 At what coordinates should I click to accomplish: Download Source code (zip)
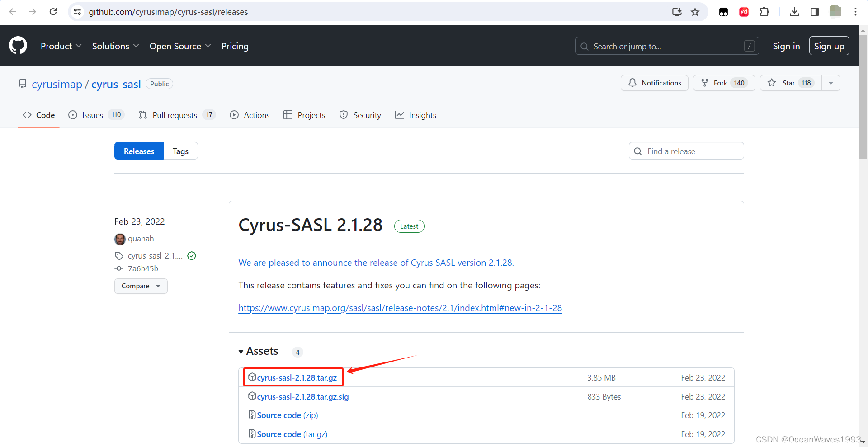[287, 415]
